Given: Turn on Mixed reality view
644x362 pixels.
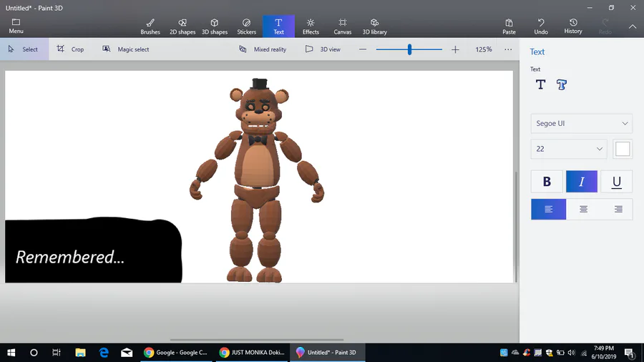Looking at the screenshot, I should click(x=263, y=49).
